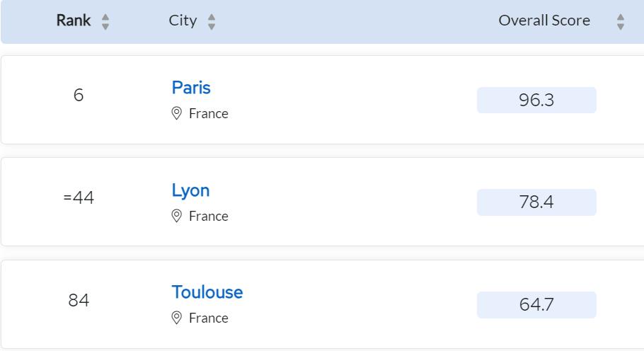The width and height of the screenshot is (644, 351).
Task: Select the 96.3 score badge
Action: [x=536, y=100]
